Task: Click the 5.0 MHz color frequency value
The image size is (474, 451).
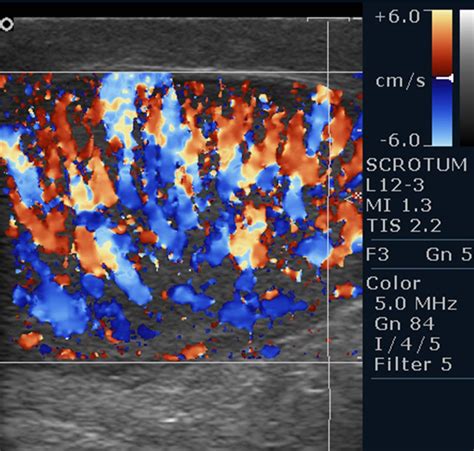Action: pyautogui.click(x=415, y=304)
